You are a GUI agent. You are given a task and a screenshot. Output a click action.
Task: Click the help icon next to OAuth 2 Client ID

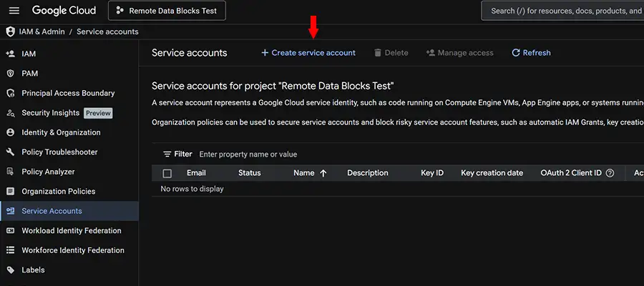coord(610,173)
